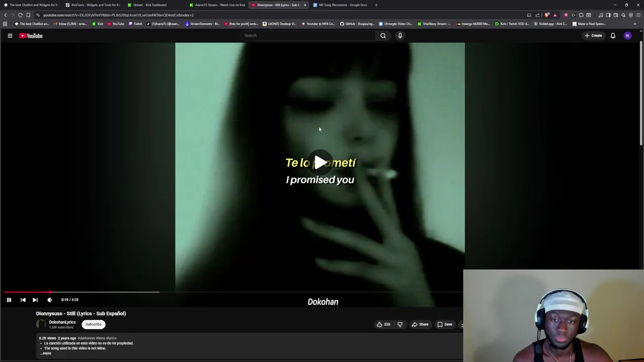Open Brave Shields lion icon
This screenshot has height=362, width=644.
coord(547,15)
